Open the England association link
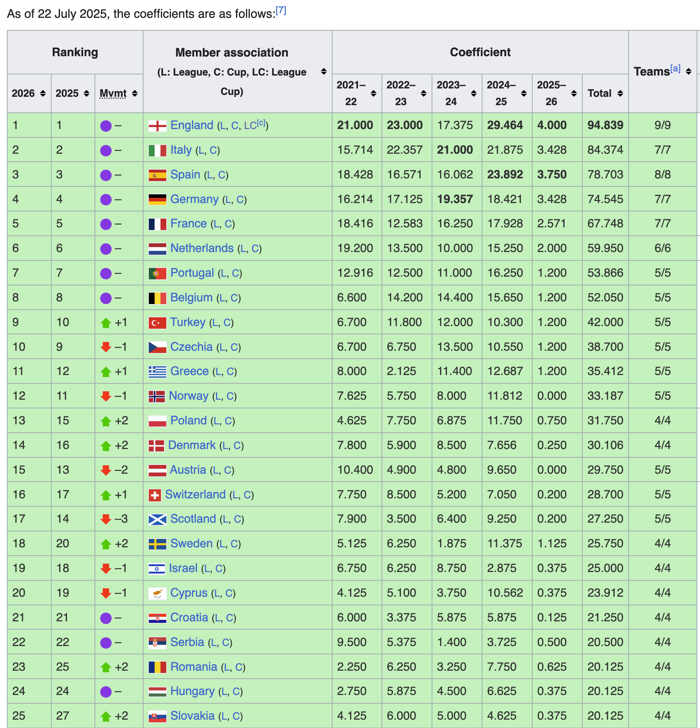Viewport: 700px width, 728px height. (x=192, y=125)
